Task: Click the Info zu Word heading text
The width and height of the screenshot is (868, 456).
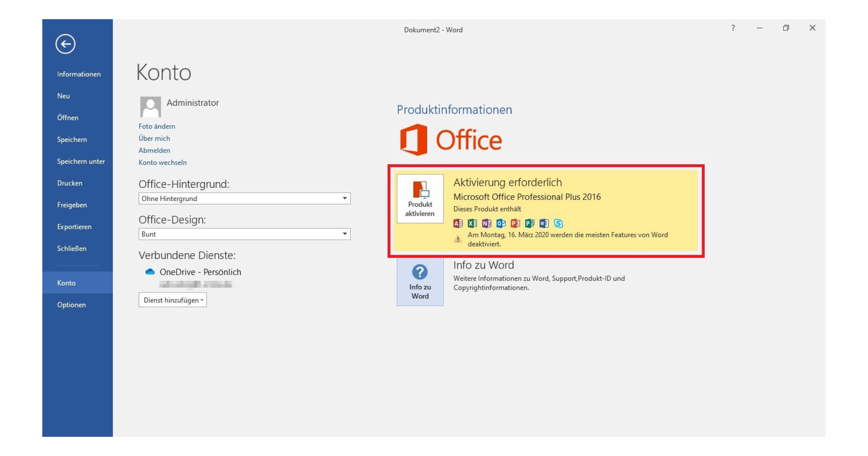Action: pyautogui.click(x=484, y=265)
